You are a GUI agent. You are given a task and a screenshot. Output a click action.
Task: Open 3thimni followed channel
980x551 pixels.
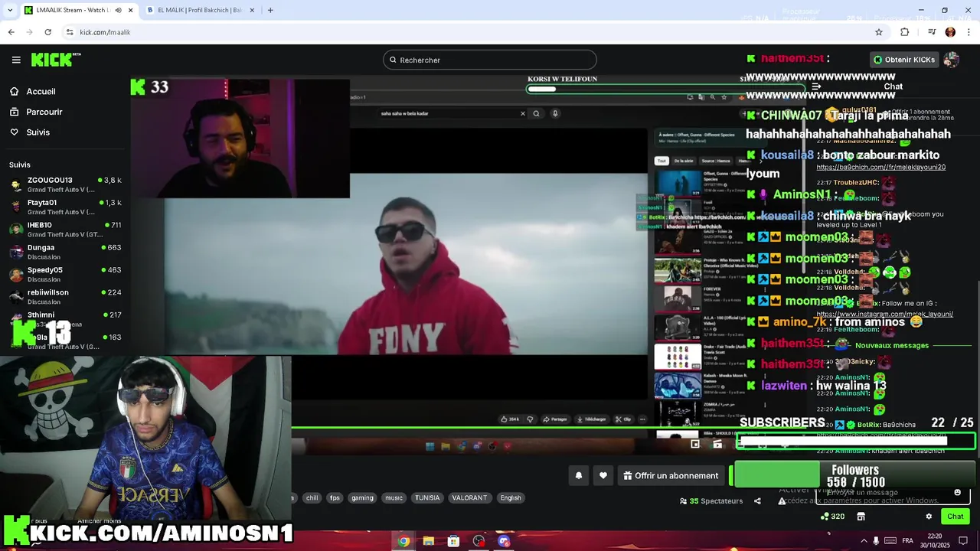click(x=64, y=318)
